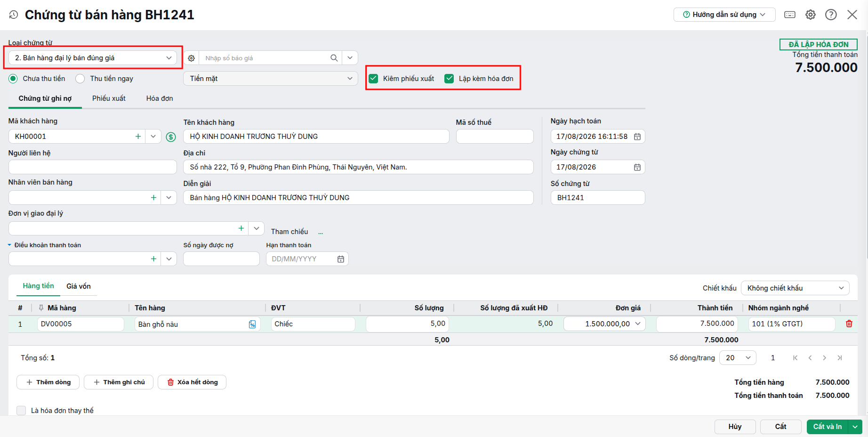868x437 pixels.
Task: Select Thu tiền ngay radio option
Action: point(80,79)
